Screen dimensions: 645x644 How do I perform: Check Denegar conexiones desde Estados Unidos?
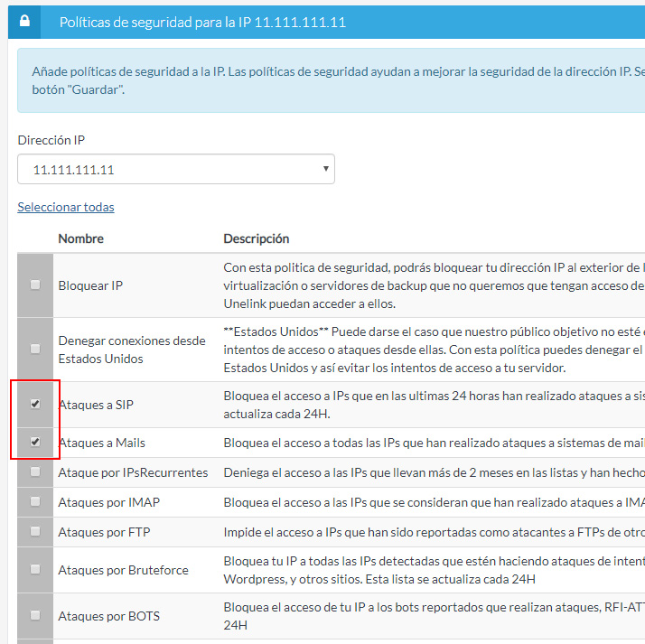point(35,349)
